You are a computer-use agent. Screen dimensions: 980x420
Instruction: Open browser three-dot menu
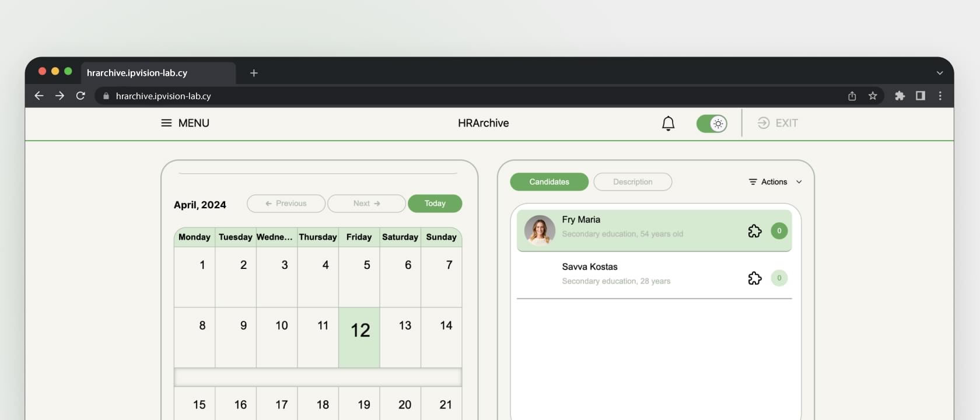940,96
